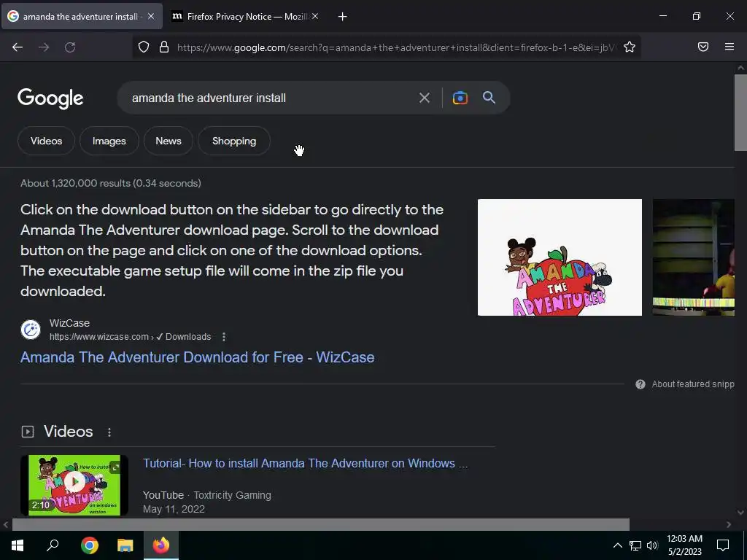The height and width of the screenshot is (560, 747).
Task: Filter results by Shopping
Action: pyautogui.click(x=234, y=141)
